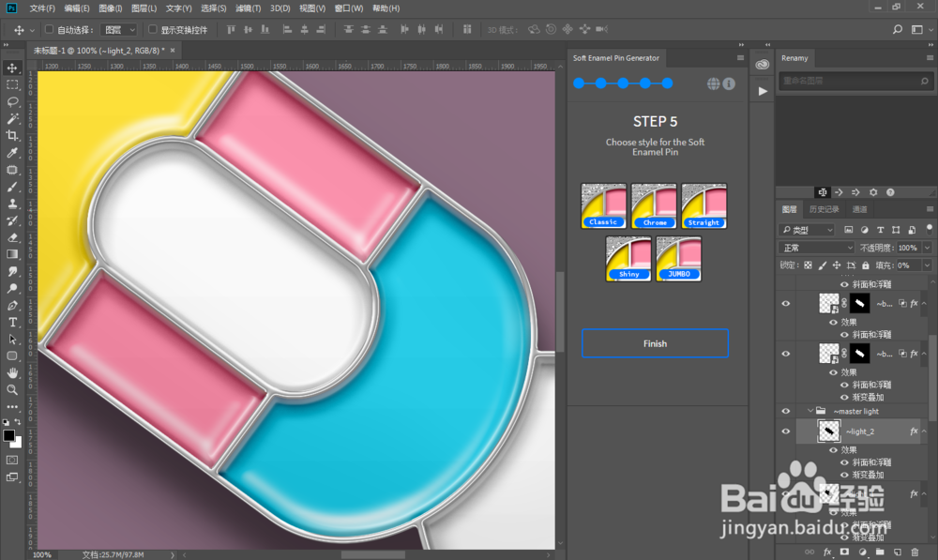938x560 pixels.
Task: Collapse the ~master light group
Action: 810,411
